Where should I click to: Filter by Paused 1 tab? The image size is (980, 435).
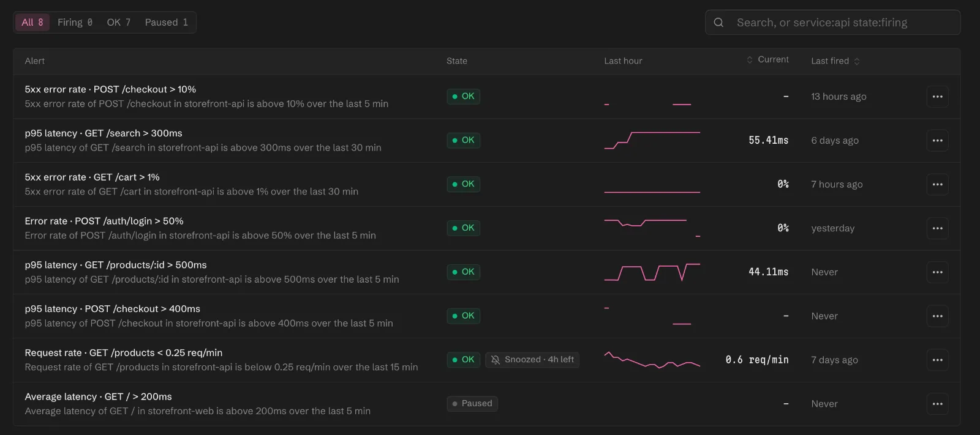click(x=167, y=23)
